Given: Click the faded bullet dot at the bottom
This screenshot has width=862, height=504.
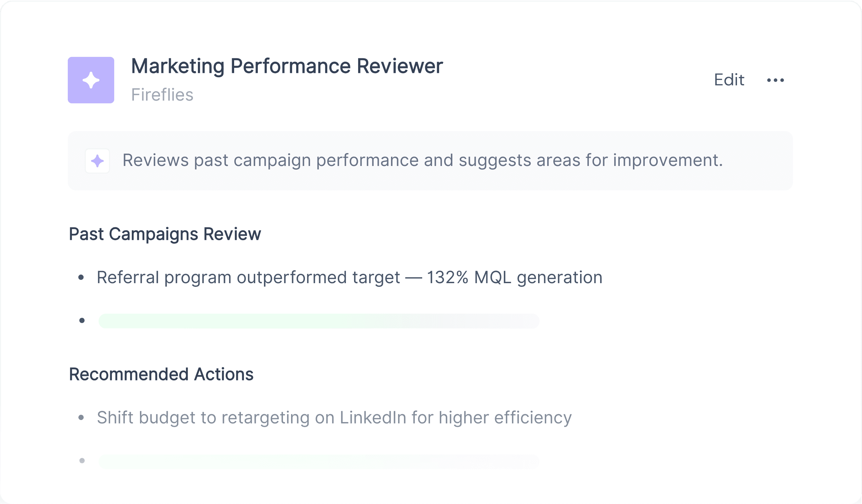Looking at the screenshot, I should point(82,461).
